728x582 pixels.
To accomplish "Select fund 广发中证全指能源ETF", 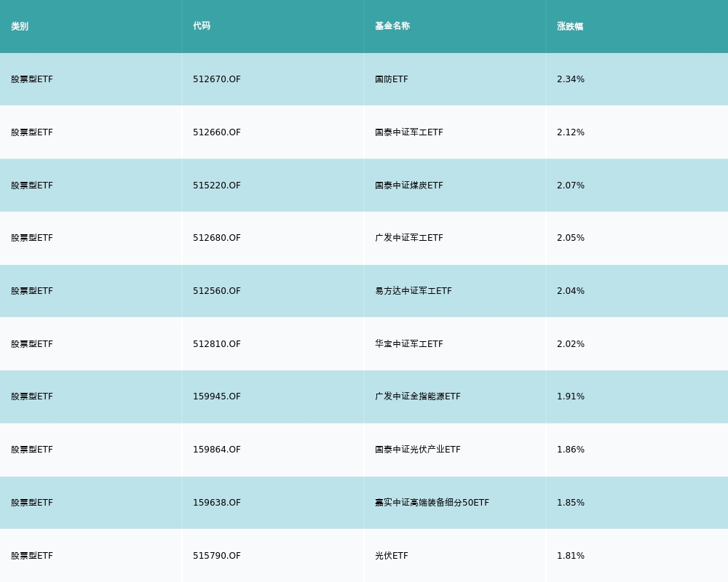I will click(418, 396).
